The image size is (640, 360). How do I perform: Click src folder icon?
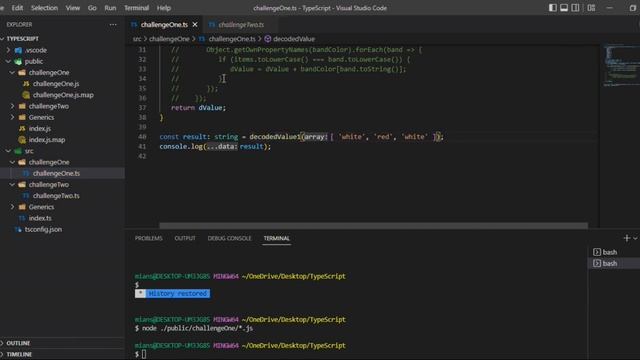18,151
